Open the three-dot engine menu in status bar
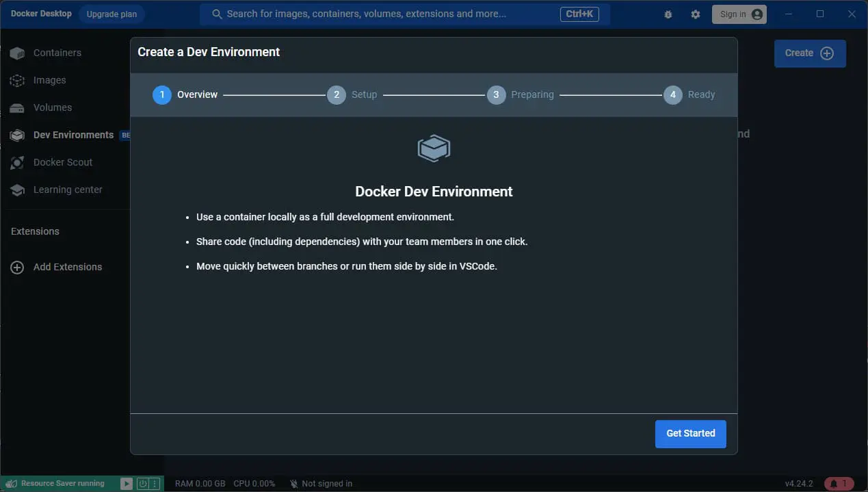868x492 pixels. tap(155, 484)
